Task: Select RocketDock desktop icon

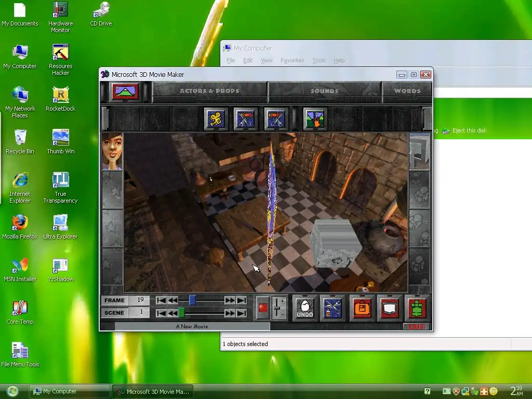Action: (60, 99)
